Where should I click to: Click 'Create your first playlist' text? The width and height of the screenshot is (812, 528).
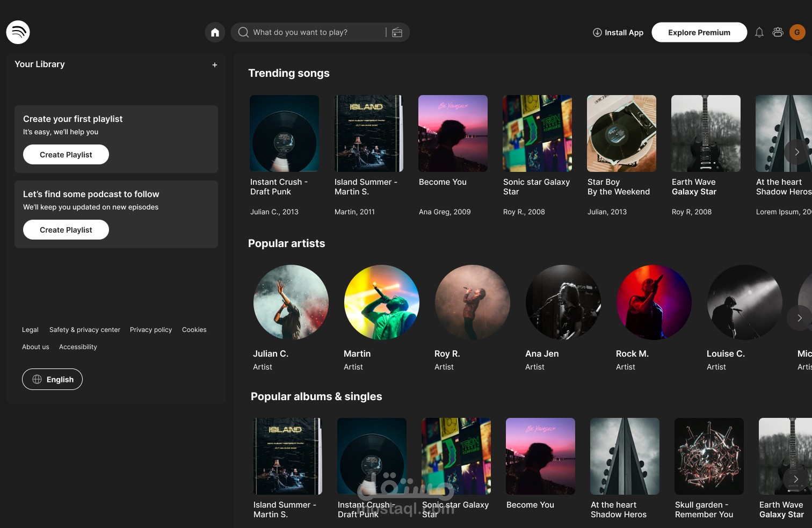73,119
